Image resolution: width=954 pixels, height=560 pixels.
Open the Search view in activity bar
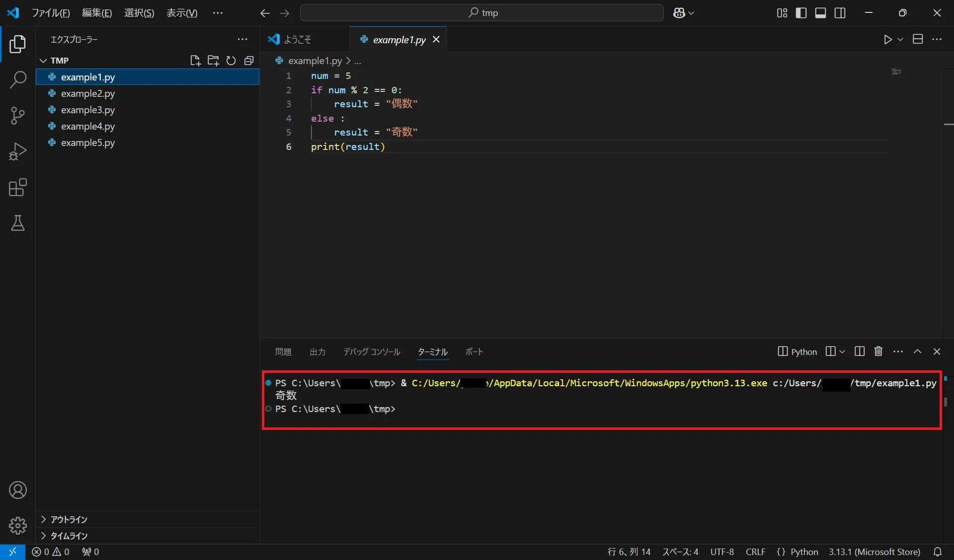[18, 79]
